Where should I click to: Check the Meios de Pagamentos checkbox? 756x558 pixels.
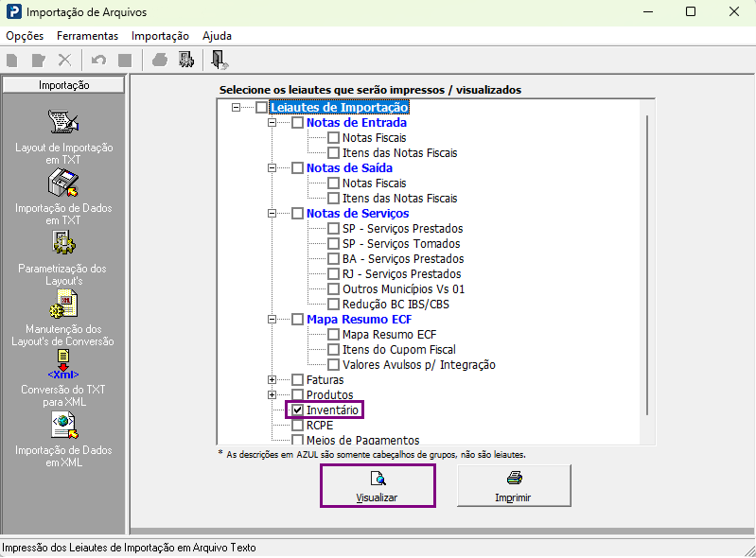click(x=297, y=440)
